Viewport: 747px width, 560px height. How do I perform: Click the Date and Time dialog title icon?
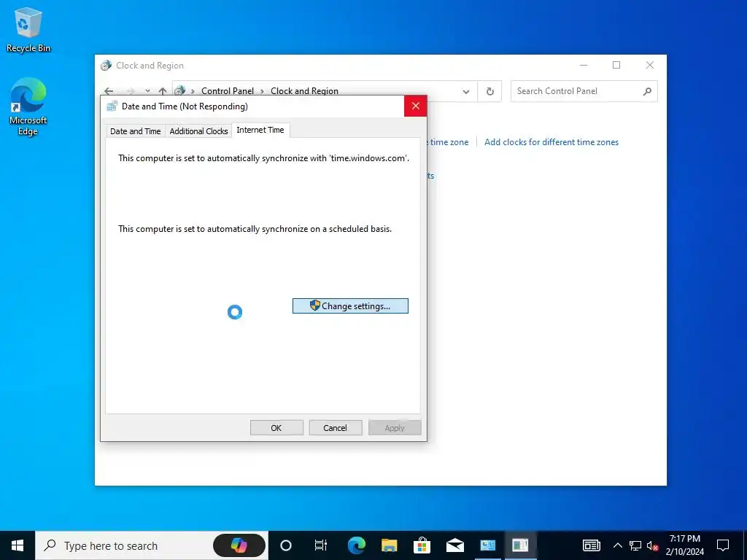pos(112,106)
